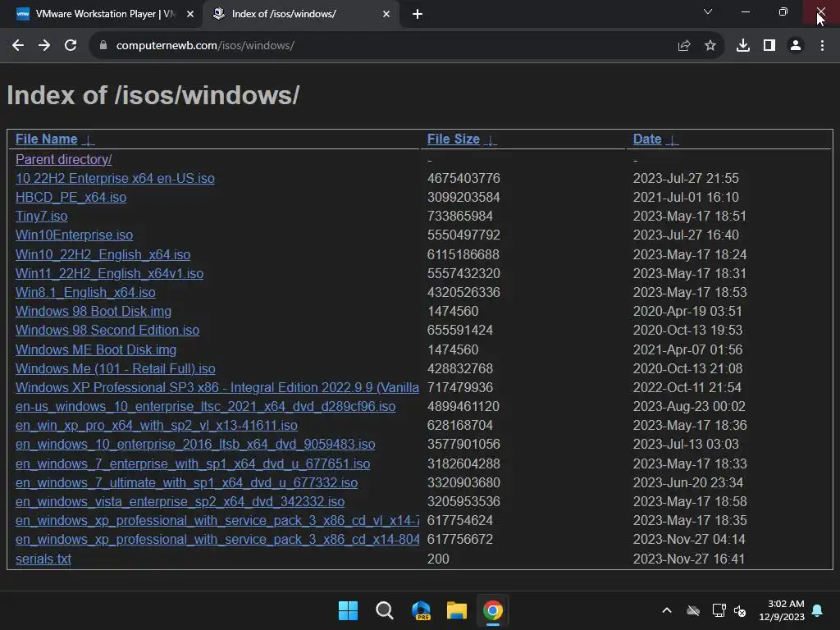Download Win8.1_English_x64.iso
Screen dimensions: 840x630
pos(85,293)
